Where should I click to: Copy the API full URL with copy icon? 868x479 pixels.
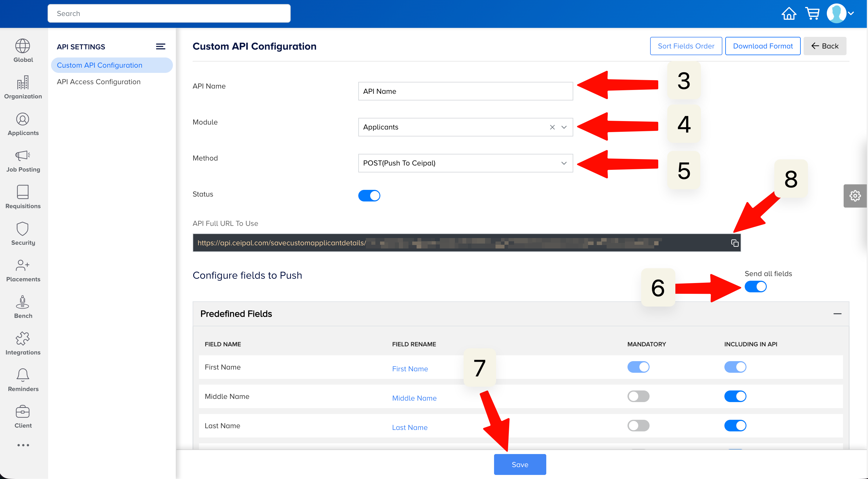pos(735,243)
